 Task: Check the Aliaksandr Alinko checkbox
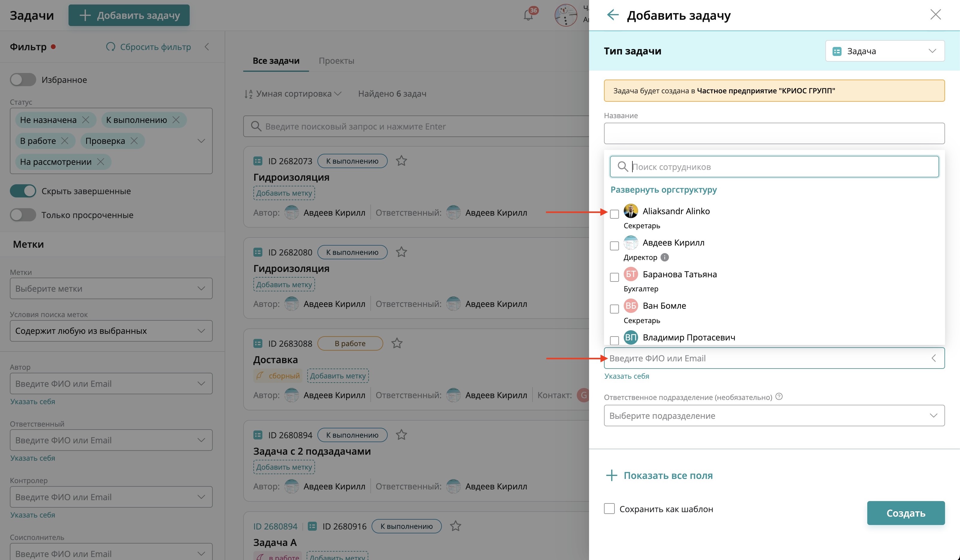click(x=614, y=214)
